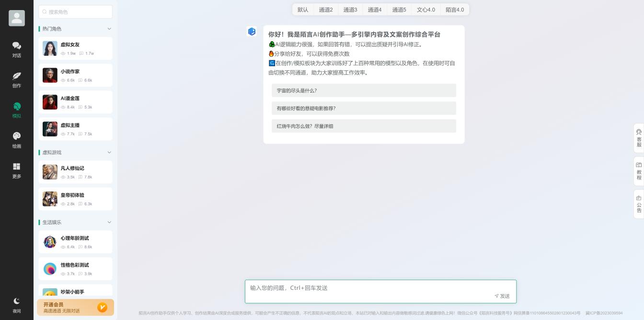
Task: Select the 模拟 simulation section
Action: point(16,110)
